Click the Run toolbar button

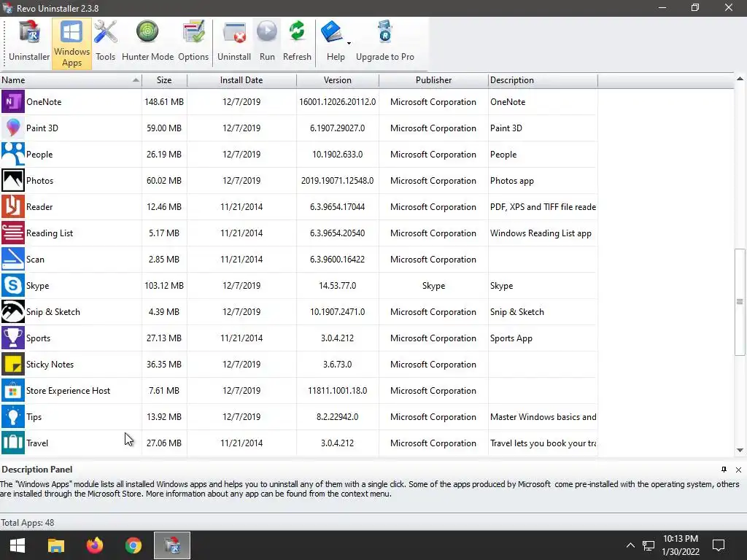coord(267,43)
